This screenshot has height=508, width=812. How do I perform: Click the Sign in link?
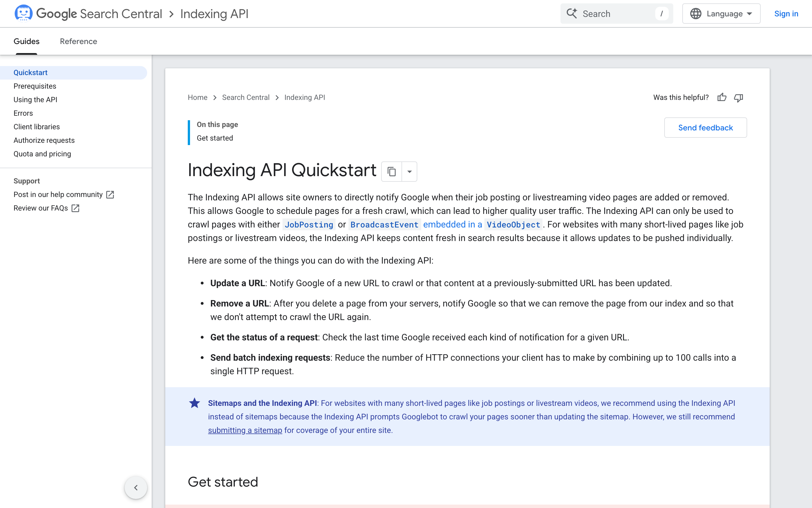click(x=786, y=14)
